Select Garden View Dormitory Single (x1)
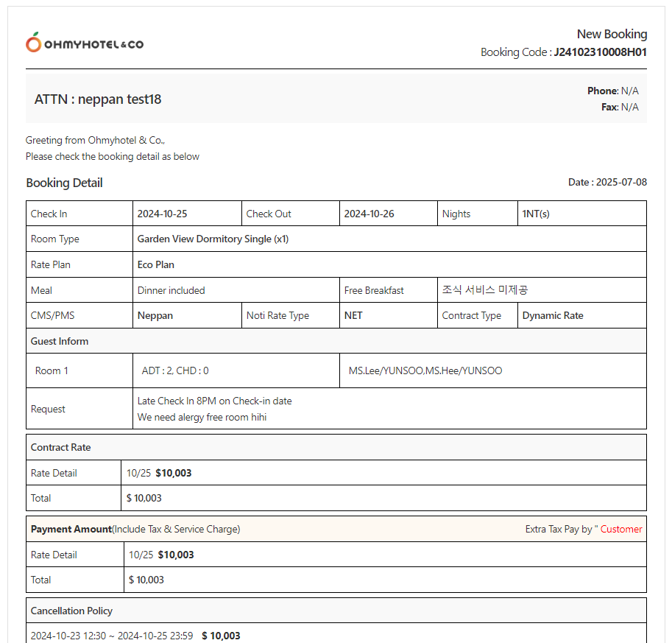The height and width of the screenshot is (643, 672). 213,239
